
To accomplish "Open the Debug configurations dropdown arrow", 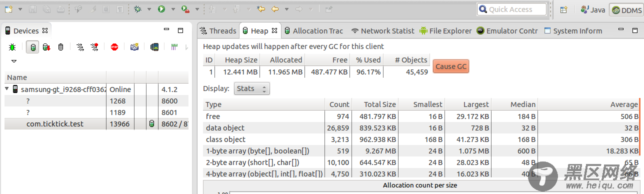I will tap(149, 9).
